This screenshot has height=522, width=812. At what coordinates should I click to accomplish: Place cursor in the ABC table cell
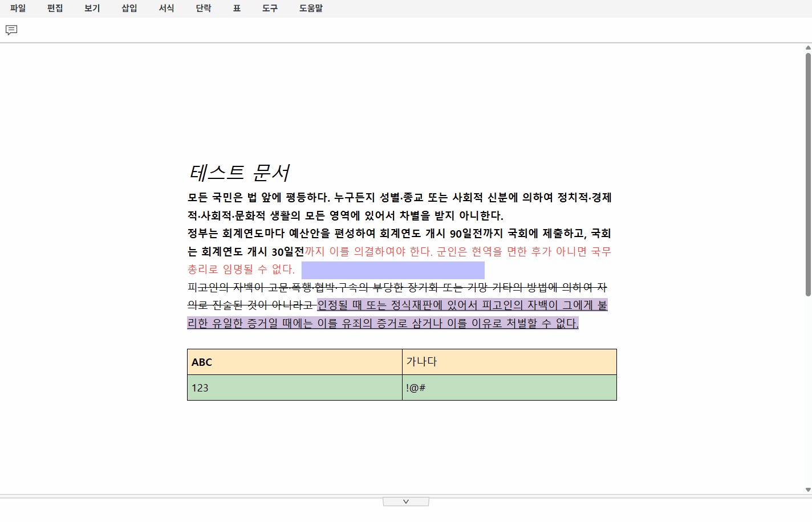point(294,362)
